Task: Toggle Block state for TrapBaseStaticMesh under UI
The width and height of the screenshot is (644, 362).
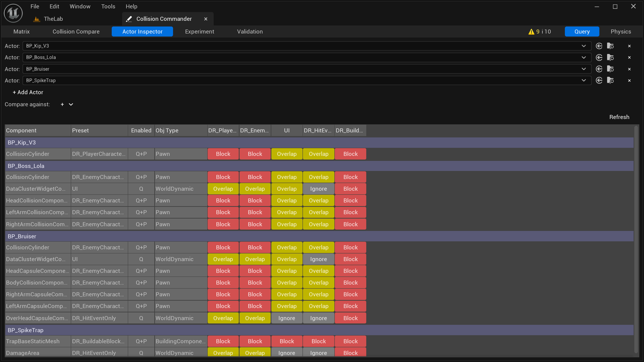Action: (286, 341)
